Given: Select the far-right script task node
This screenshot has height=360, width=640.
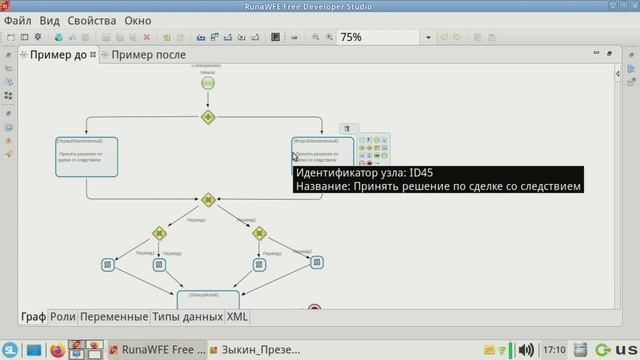Looking at the screenshot, I should 317,262.
